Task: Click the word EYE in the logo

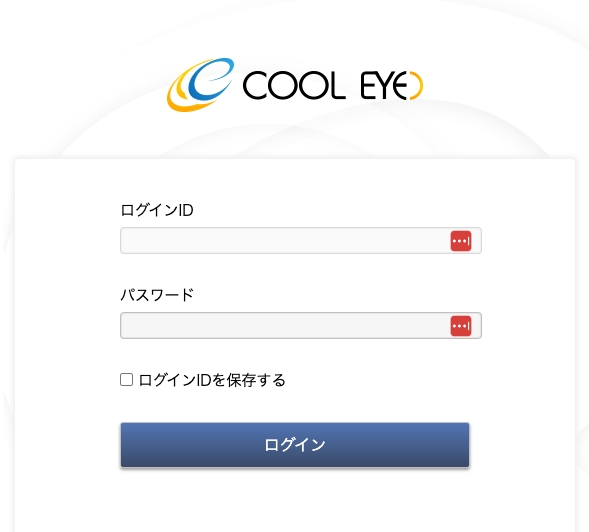Action: pyautogui.click(x=391, y=86)
